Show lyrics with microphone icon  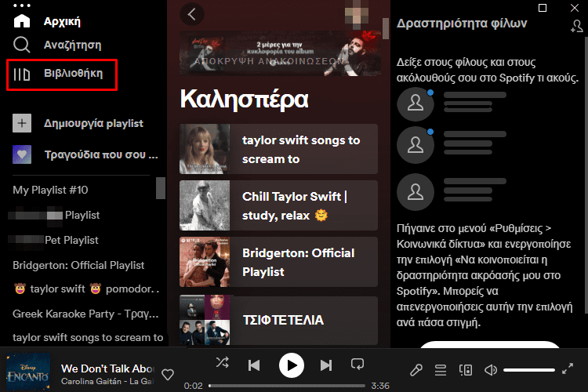click(416, 370)
